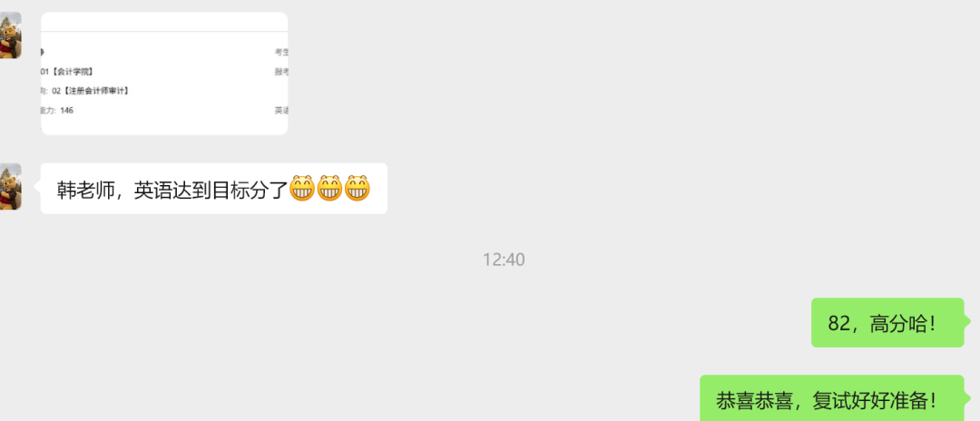
Task: Click the bear avatar beside the score image
Action: (11, 35)
